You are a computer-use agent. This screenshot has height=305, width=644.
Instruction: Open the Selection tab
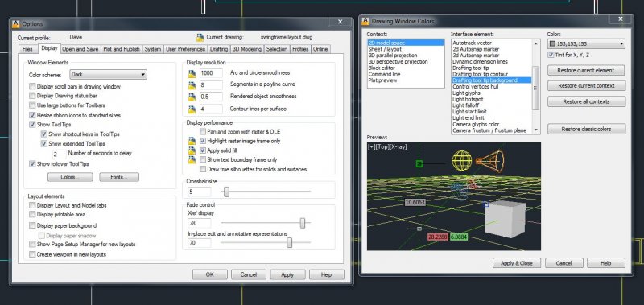pyautogui.click(x=277, y=49)
